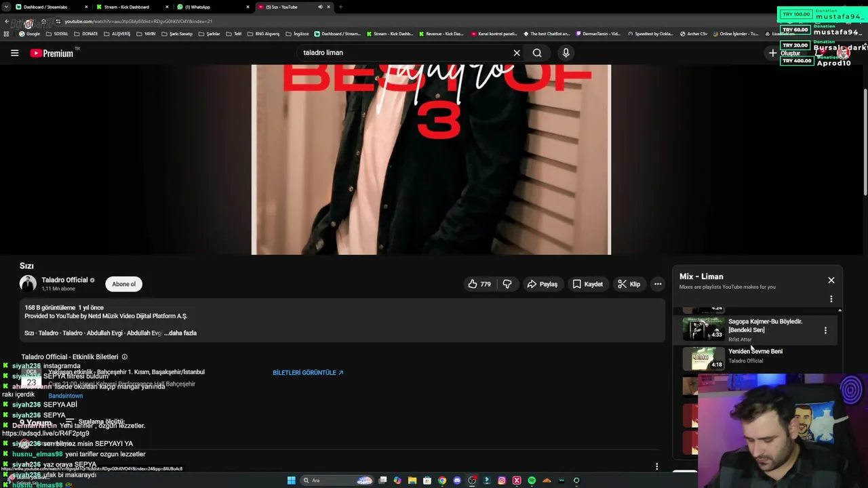Close the Sızı - YouTube tab
The height and width of the screenshot is (488, 868).
pos(329,7)
